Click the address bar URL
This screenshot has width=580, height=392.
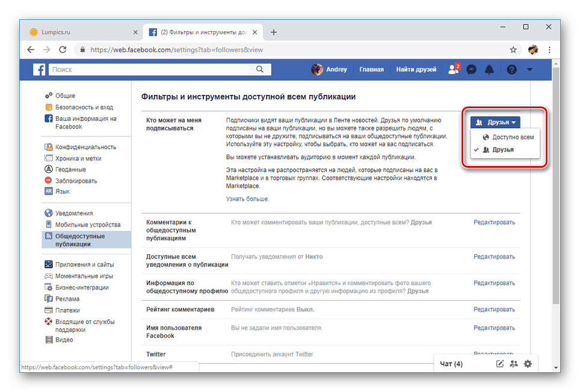tap(176, 49)
